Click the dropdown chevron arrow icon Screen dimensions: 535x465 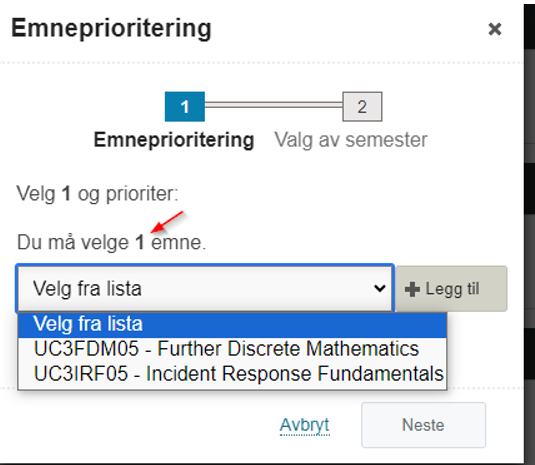click(x=379, y=289)
